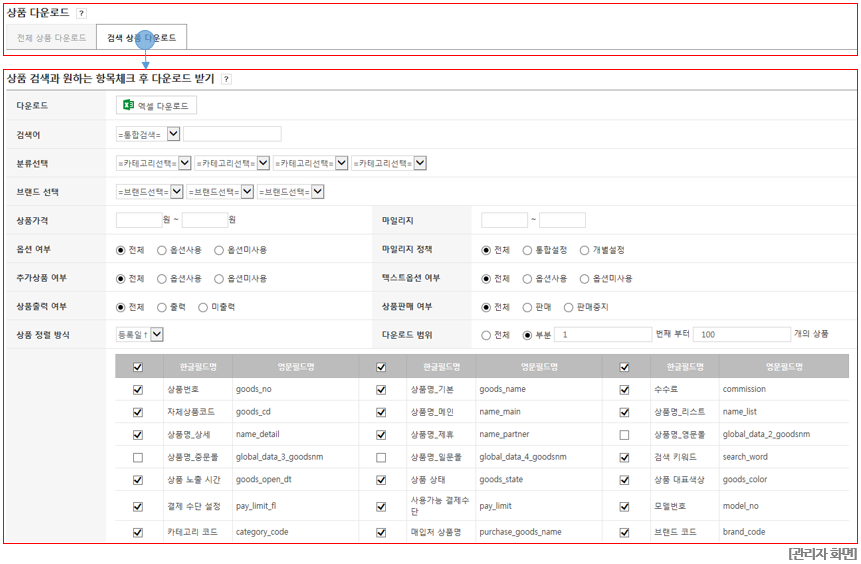Viewport: 861px width, 564px height.
Task: Select 옵션사용 for 추가상품 여부
Action: pos(161,279)
